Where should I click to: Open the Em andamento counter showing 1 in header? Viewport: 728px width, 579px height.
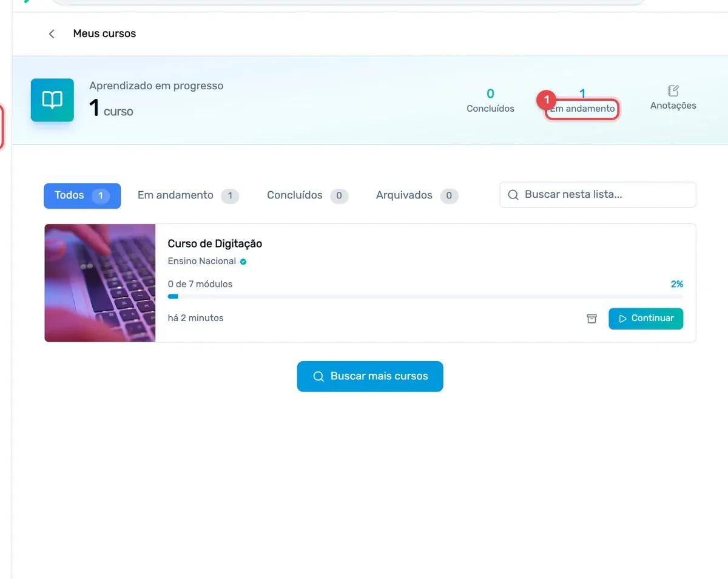tap(582, 102)
